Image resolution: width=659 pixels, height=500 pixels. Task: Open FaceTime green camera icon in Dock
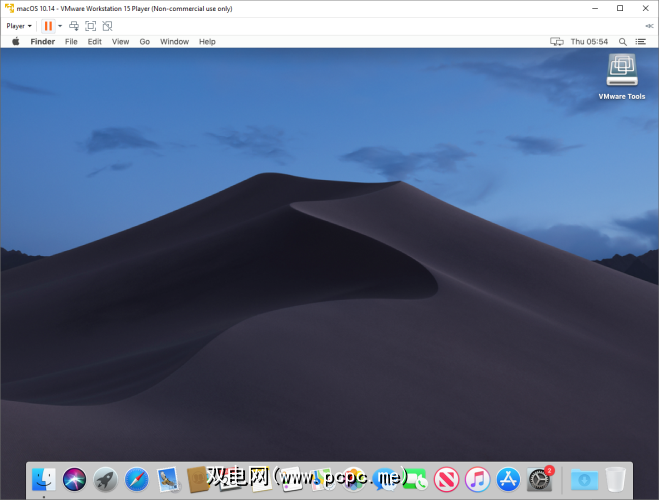point(415,479)
